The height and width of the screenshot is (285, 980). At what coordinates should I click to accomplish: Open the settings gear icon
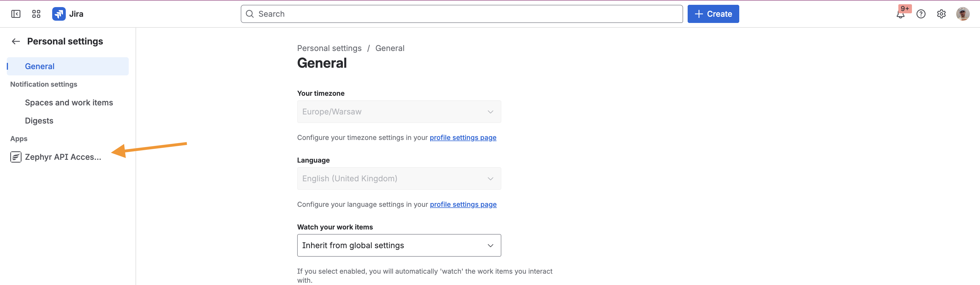click(x=941, y=14)
